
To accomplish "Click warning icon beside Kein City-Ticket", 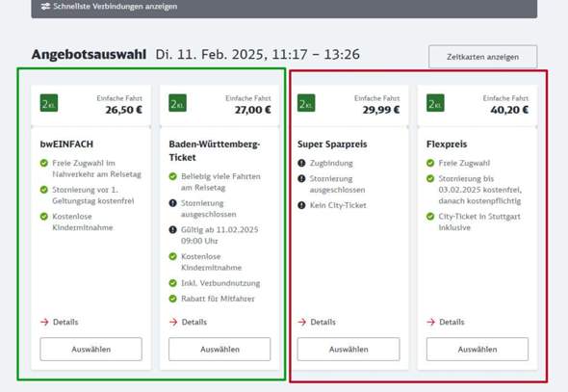I will tap(301, 205).
